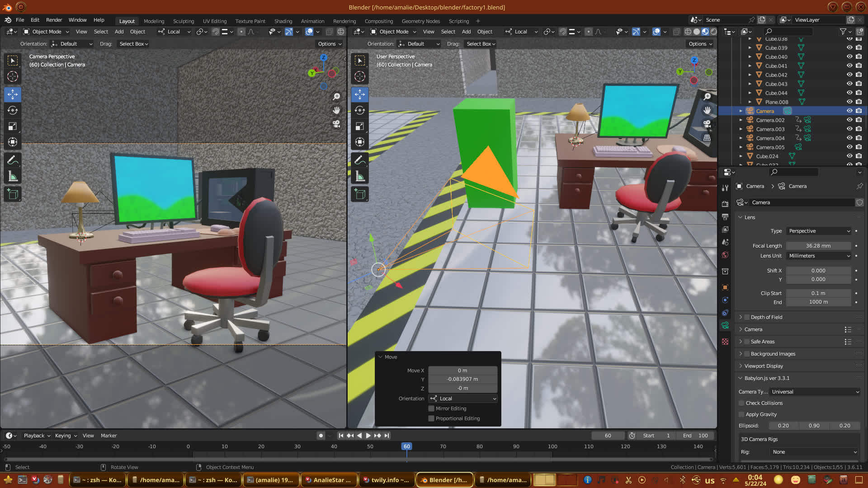Image resolution: width=868 pixels, height=488 pixels.
Task: Select the Measure tool in right viewport
Action: tap(360, 176)
